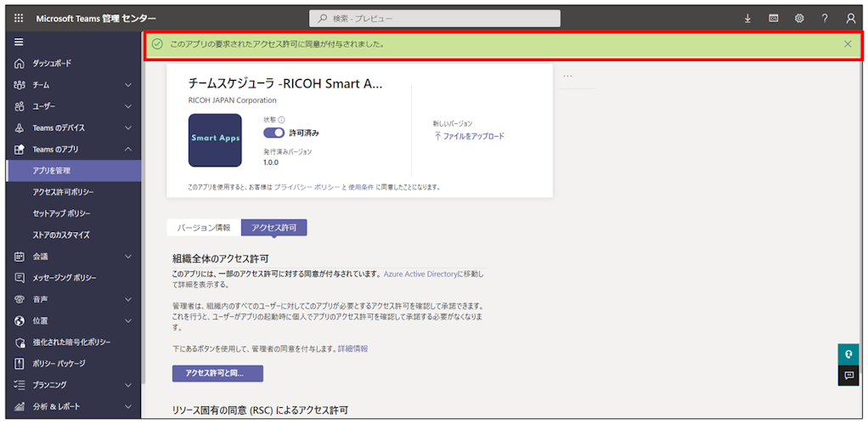868x425 pixels.
Task: Click the Teams group icon in the sidebar
Action: coord(20,85)
